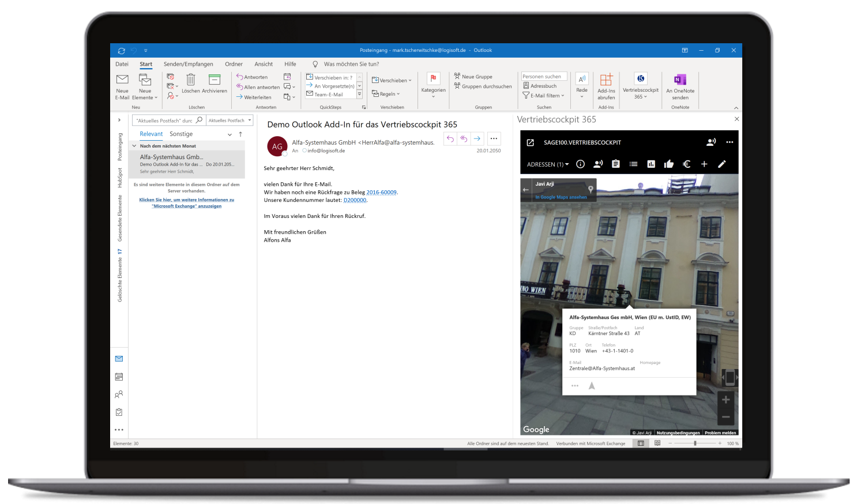Open the ADRESSEN (1) dropdown
Viewport: 865px width, 504px height.
coord(548,164)
